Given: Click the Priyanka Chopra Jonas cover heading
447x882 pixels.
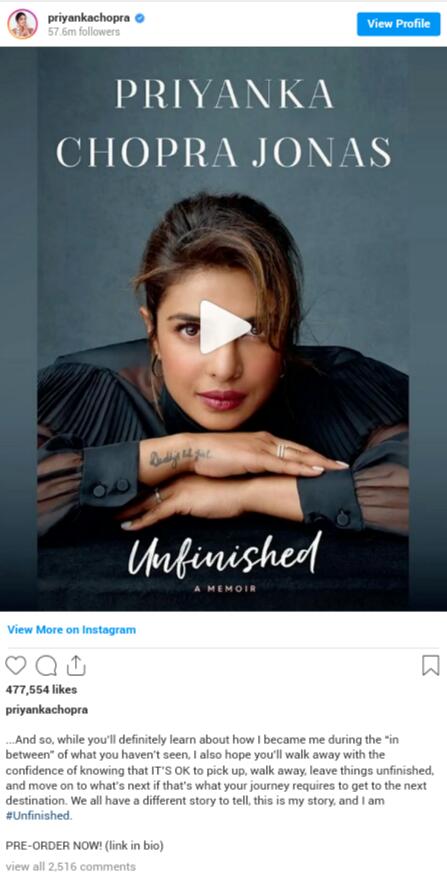Looking at the screenshot, I should (x=224, y=124).
